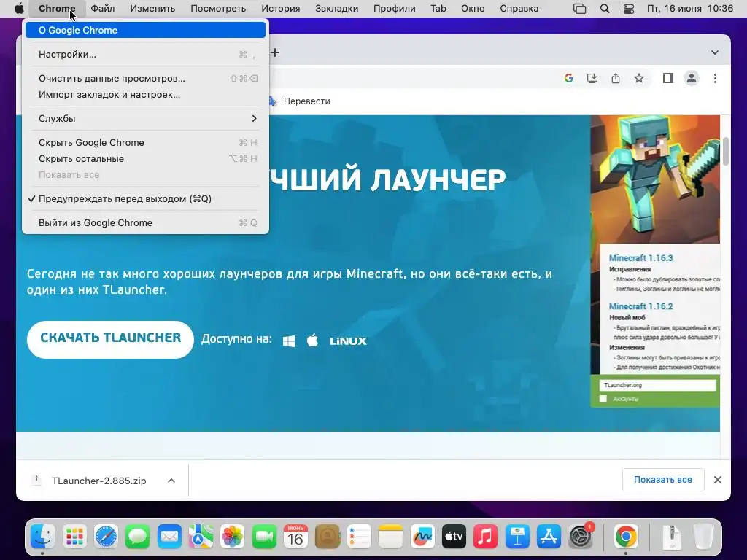Open Calendar from the Dock

pos(295,537)
